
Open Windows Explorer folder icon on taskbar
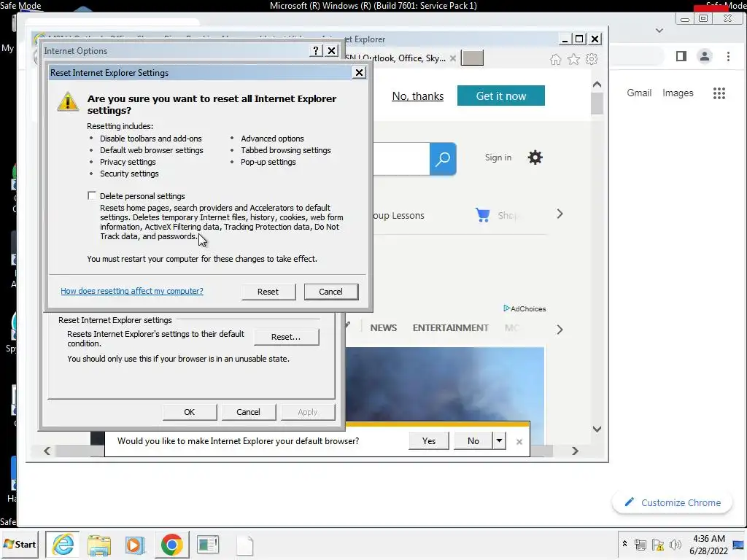[98, 545]
